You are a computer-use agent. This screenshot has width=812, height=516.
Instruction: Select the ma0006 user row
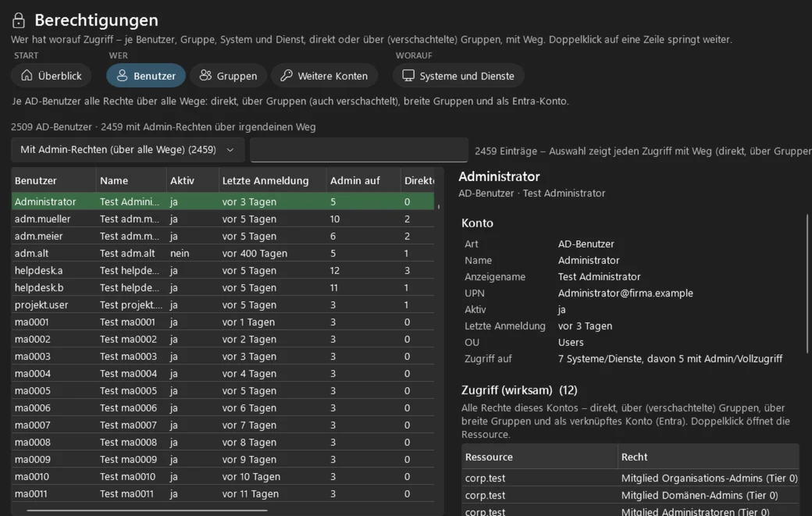[223, 407]
